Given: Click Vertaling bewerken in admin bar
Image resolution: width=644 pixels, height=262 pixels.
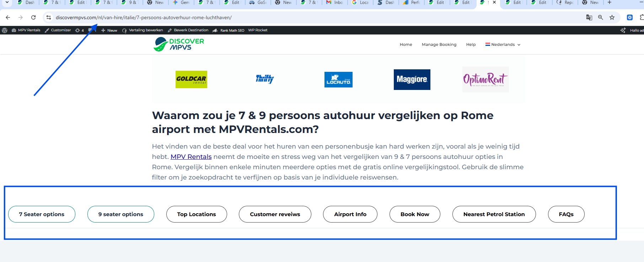Looking at the screenshot, I should tap(143, 30).
